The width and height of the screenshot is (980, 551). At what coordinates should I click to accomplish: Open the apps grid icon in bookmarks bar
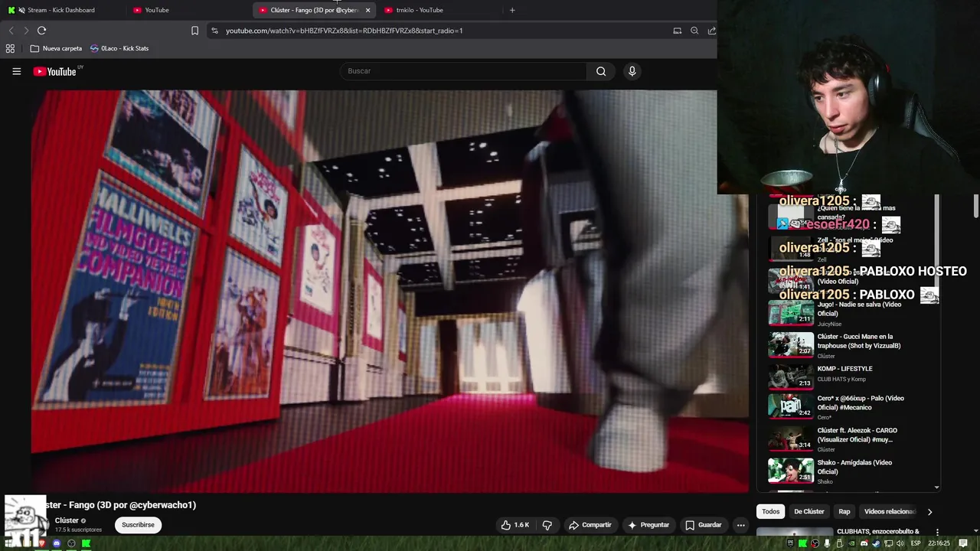tap(10, 48)
